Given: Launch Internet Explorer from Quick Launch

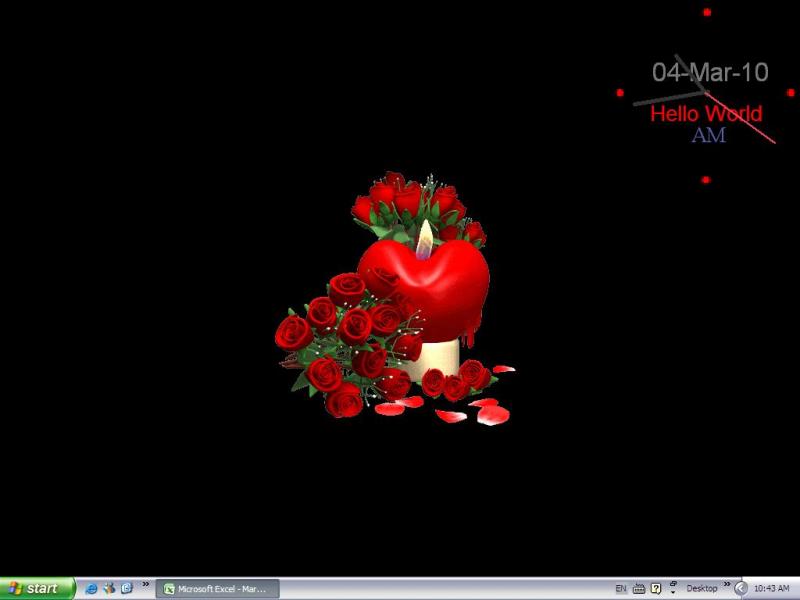Looking at the screenshot, I should tap(92, 589).
